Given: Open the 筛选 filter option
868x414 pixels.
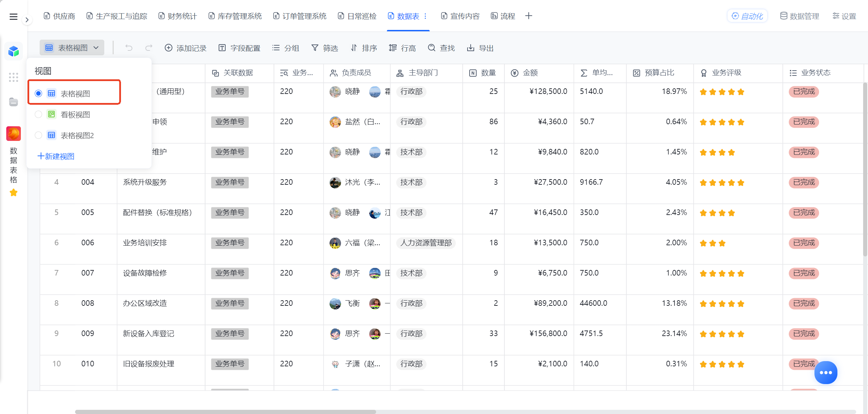Looking at the screenshot, I should click(x=325, y=48).
